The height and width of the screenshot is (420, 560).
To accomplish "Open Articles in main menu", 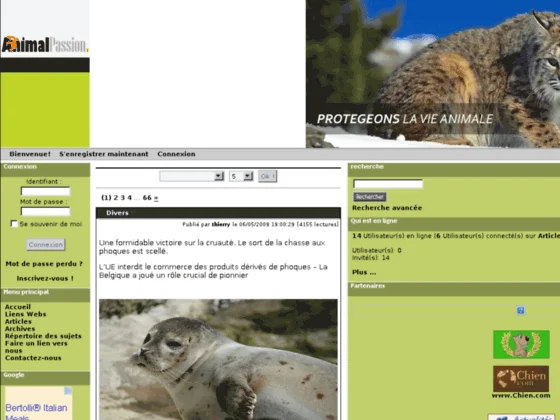I will pos(18,321).
